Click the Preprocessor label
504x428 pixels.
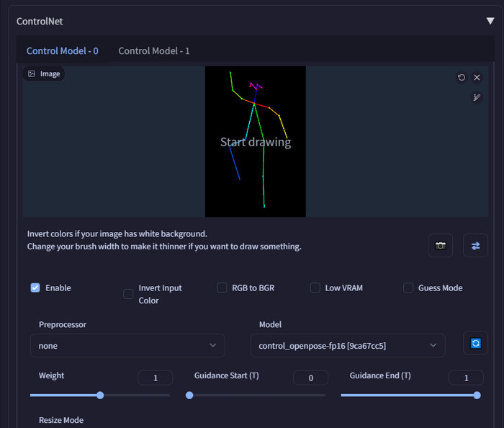click(x=63, y=324)
